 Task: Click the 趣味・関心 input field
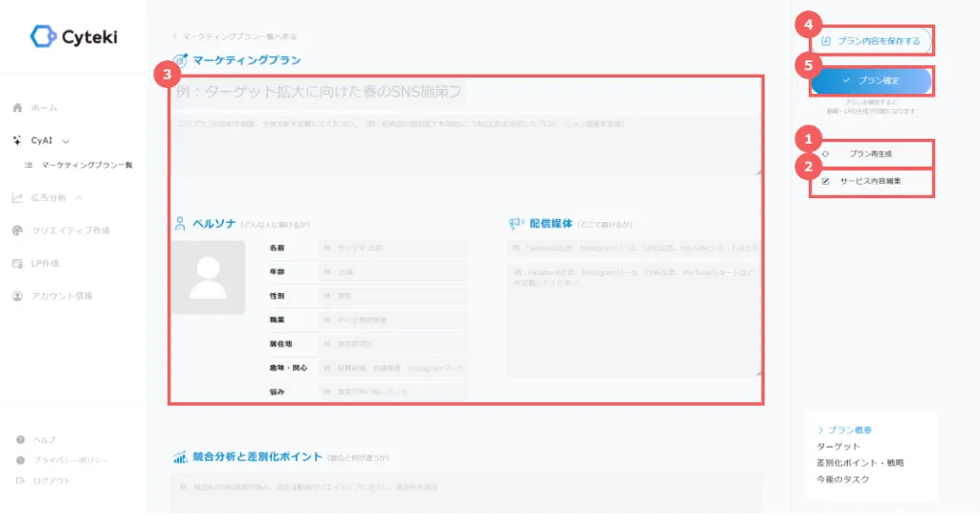point(393,369)
